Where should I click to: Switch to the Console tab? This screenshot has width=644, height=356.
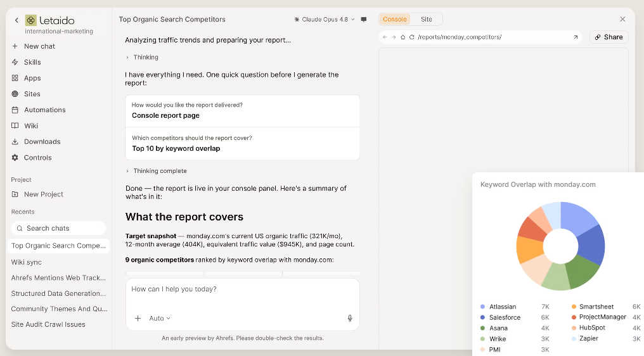point(395,19)
